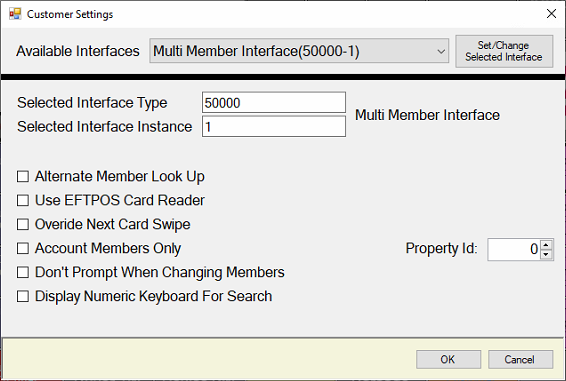This screenshot has width=566, height=381.
Task: Tick Use EFTPOS Card Reader checkbox
Action: tap(23, 200)
